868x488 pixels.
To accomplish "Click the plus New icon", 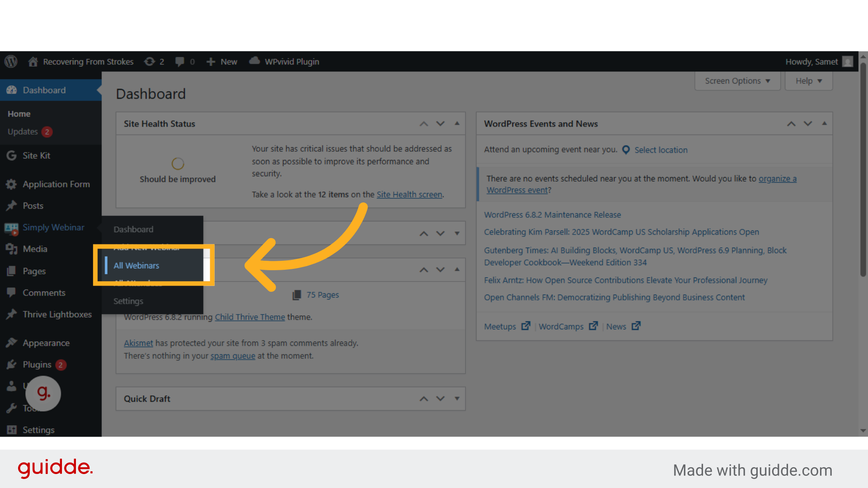I will 211,62.
